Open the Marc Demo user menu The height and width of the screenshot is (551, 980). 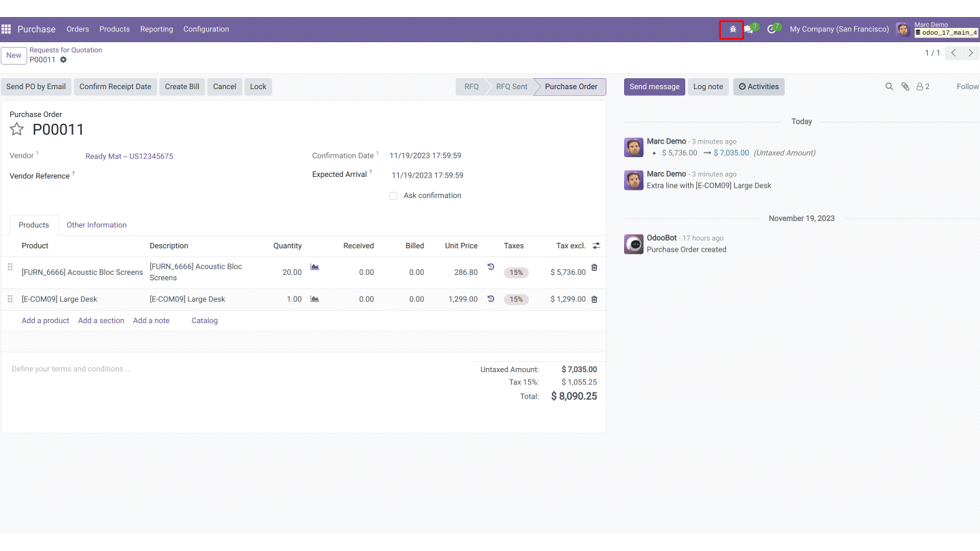[x=938, y=29]
